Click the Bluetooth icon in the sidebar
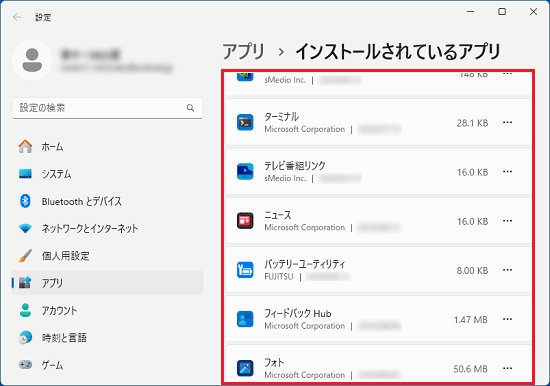The height and width of the screenshot is (386, 550). (25, 201)
